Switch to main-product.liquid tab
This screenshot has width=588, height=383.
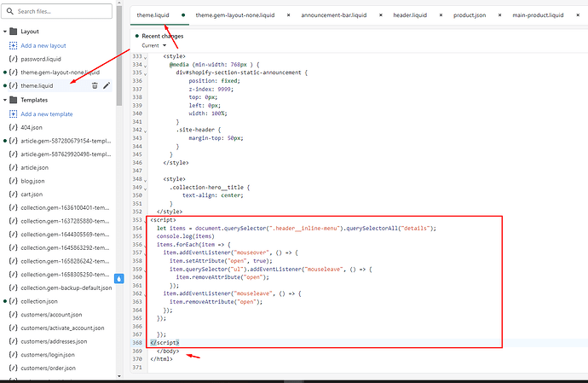pyautogui.click(x=538, y=15)
